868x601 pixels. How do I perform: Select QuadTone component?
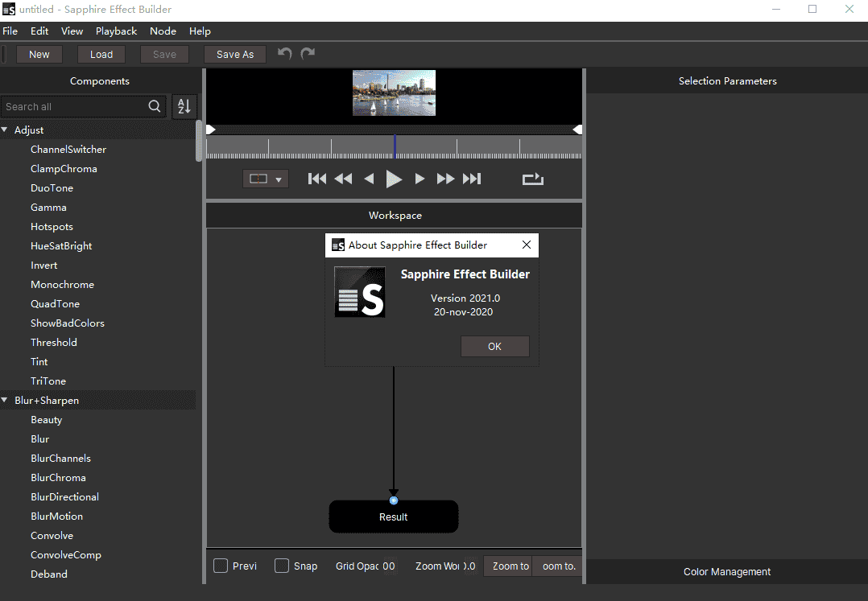click(x=56, y=304)
